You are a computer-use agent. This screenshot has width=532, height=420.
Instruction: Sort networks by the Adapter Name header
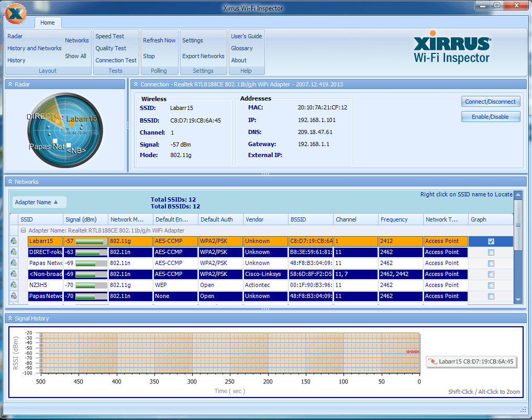39,202
